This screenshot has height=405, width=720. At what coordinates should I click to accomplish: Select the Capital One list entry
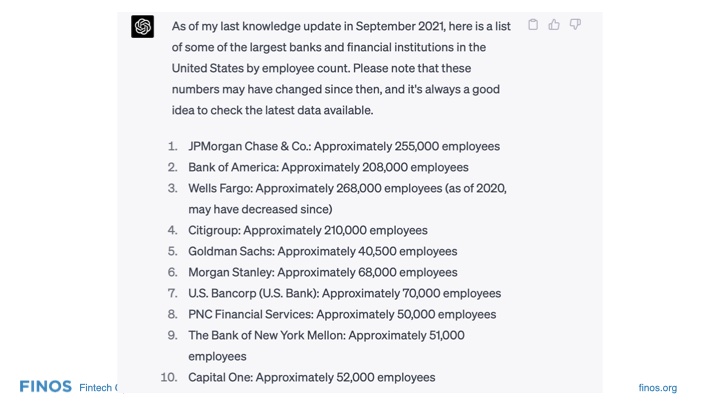click(311, 377)
